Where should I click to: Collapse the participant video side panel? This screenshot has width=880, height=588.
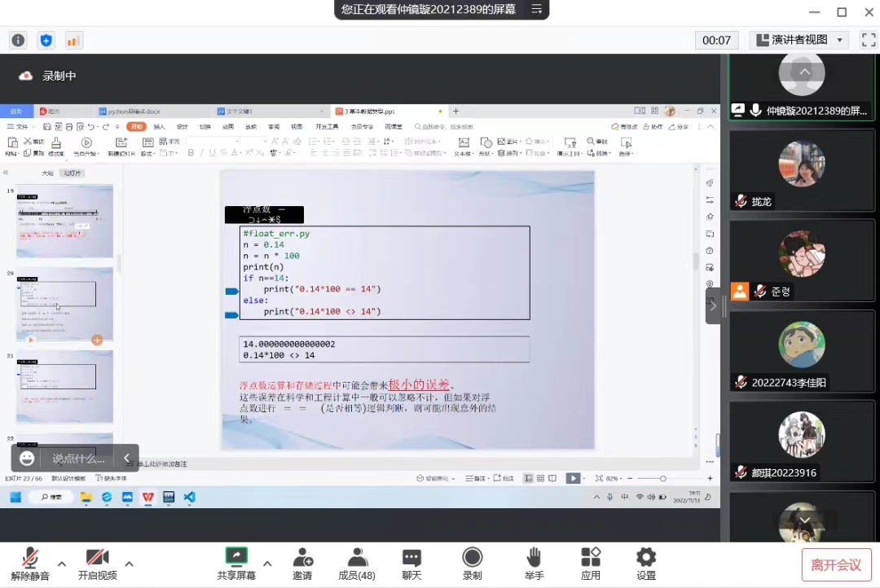tap(713, 306)
